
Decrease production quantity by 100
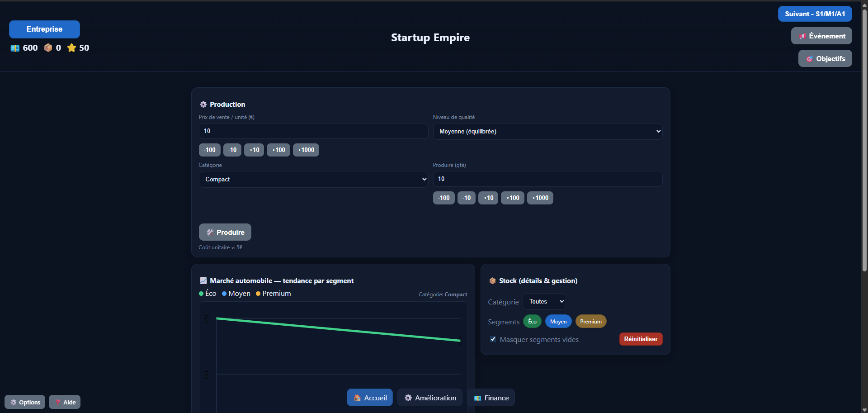[x=444, y=198]
